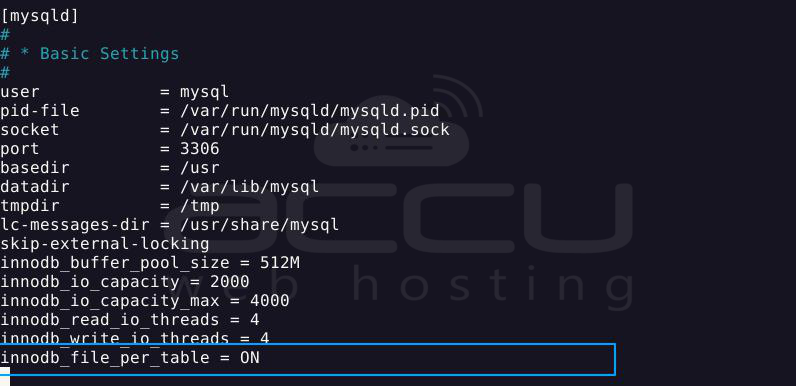
Task: Click the innodb_io_capacity 2000 value
Action: tap(229, 282)
